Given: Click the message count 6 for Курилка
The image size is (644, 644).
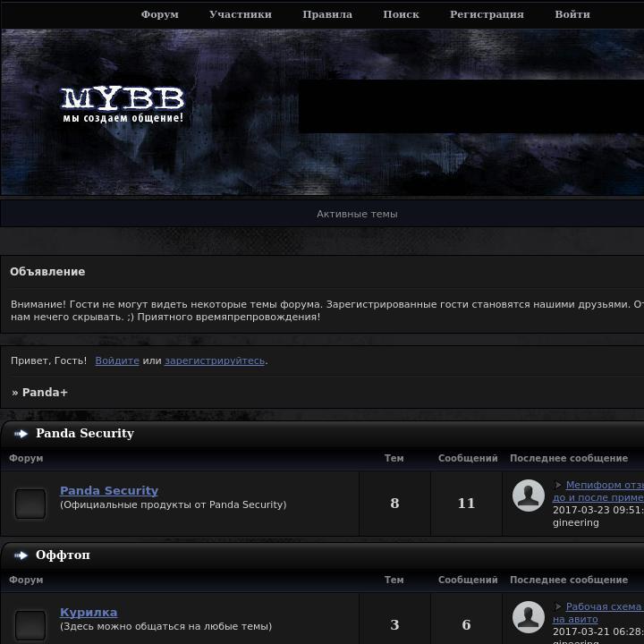Looking at the screenshot, I should (x=466, y=624).
